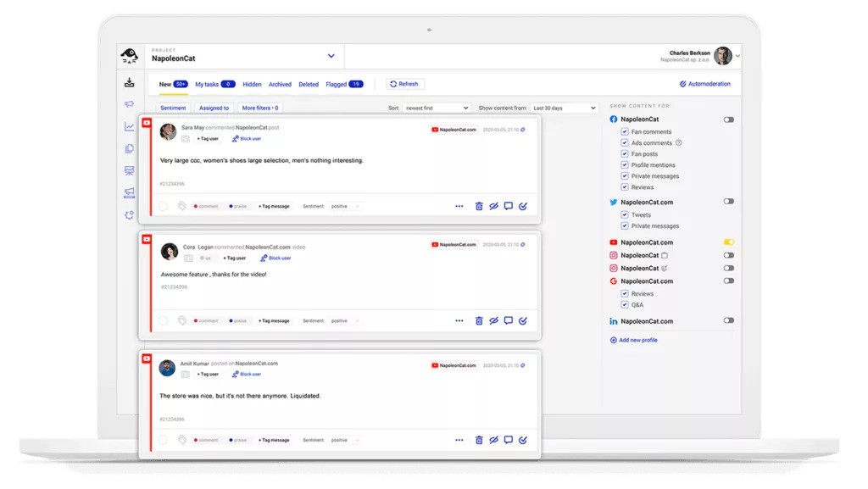Disable the YouTube NapoleonCat.com yellow toggle

point(728,242)
